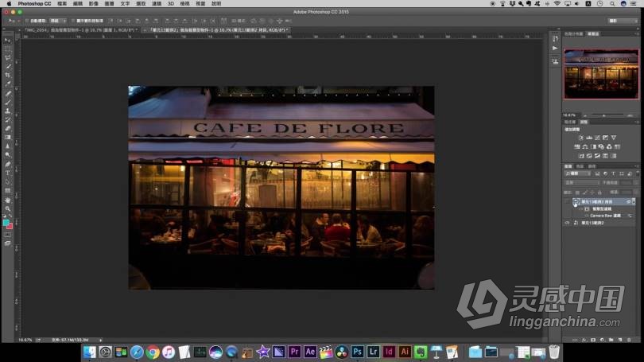Image resolution: width=644 pixels, height=362 pixels.
Task: Add Curves adjustment in Adjustments panel
Action: (597, 138)
